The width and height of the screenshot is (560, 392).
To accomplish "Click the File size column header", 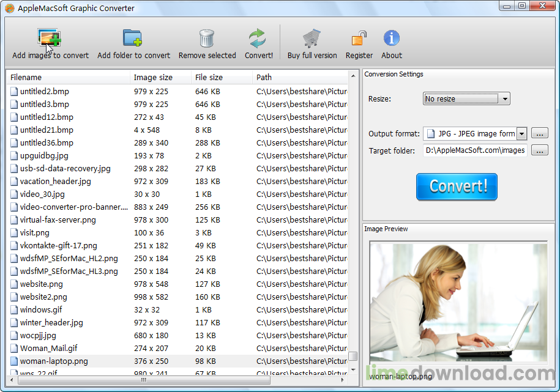I will point(220,77).
